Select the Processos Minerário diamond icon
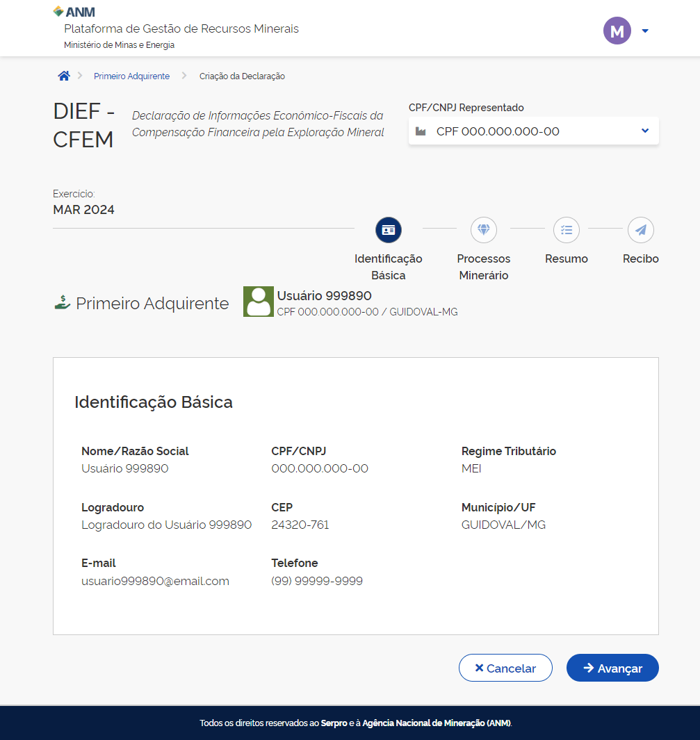This screenshot has height=740, width=700. point(484,229)
